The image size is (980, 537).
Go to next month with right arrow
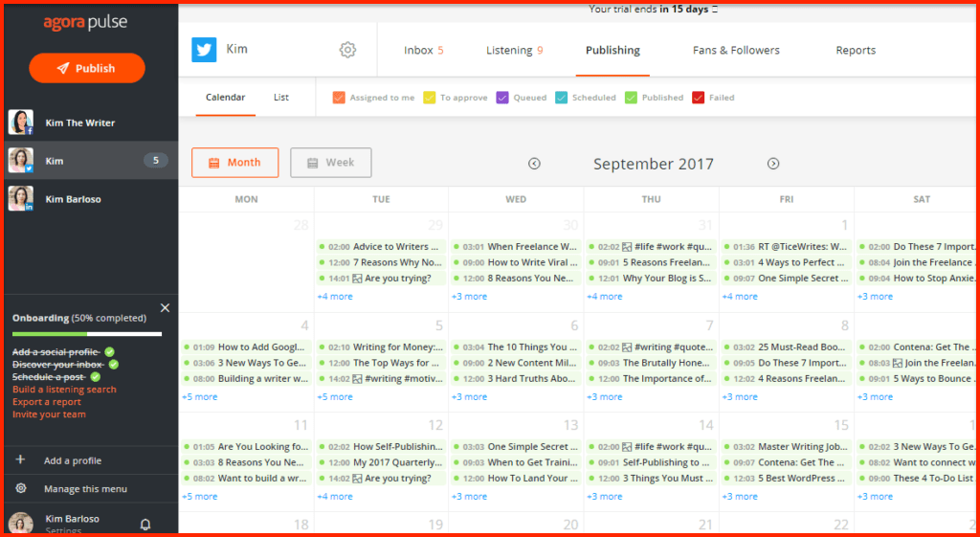point(773,164)
